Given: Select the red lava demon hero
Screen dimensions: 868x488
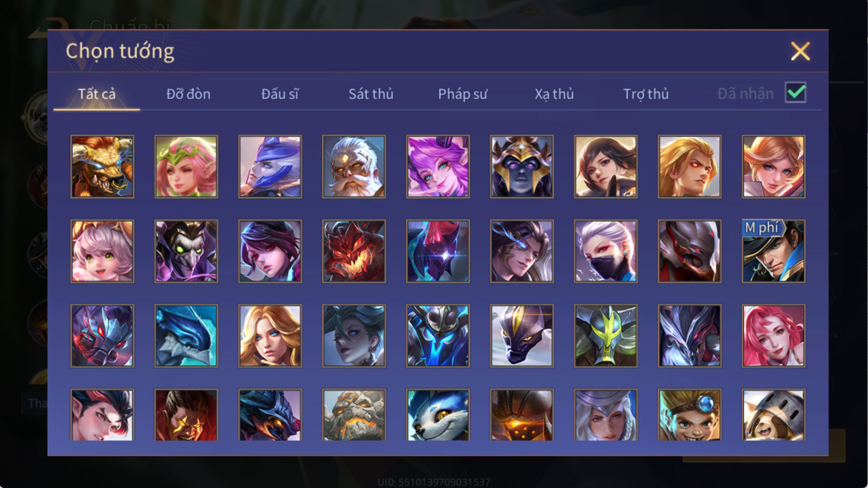Looking at the screenshot, I should [354, 251].
